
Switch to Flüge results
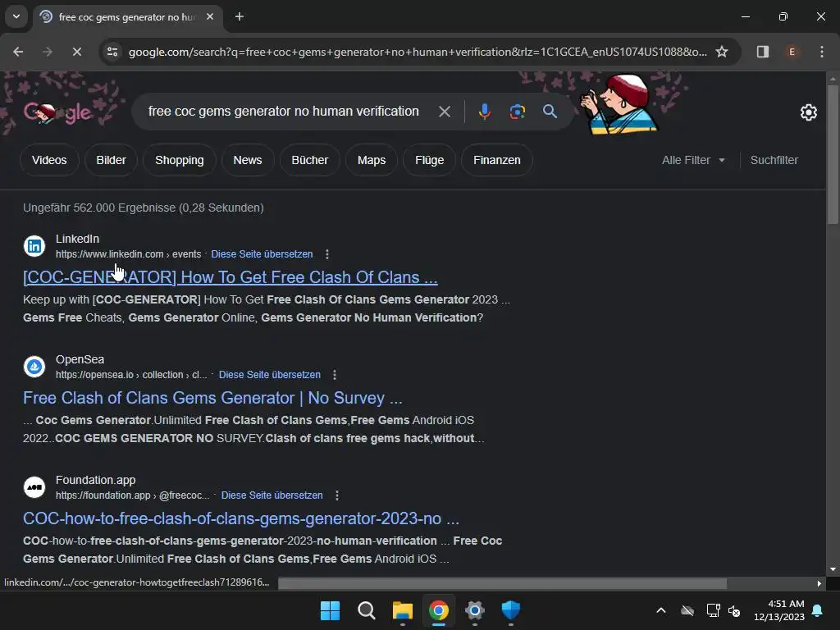(x=430, y=160)
